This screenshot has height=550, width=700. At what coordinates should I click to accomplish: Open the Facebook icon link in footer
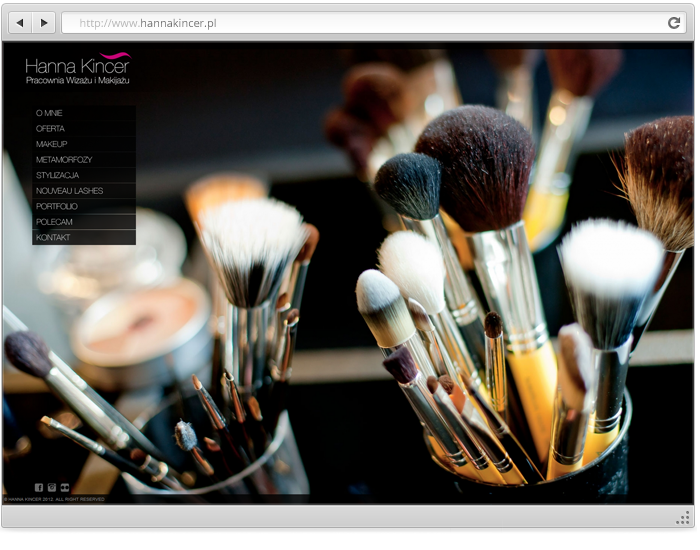pos(39,487)
